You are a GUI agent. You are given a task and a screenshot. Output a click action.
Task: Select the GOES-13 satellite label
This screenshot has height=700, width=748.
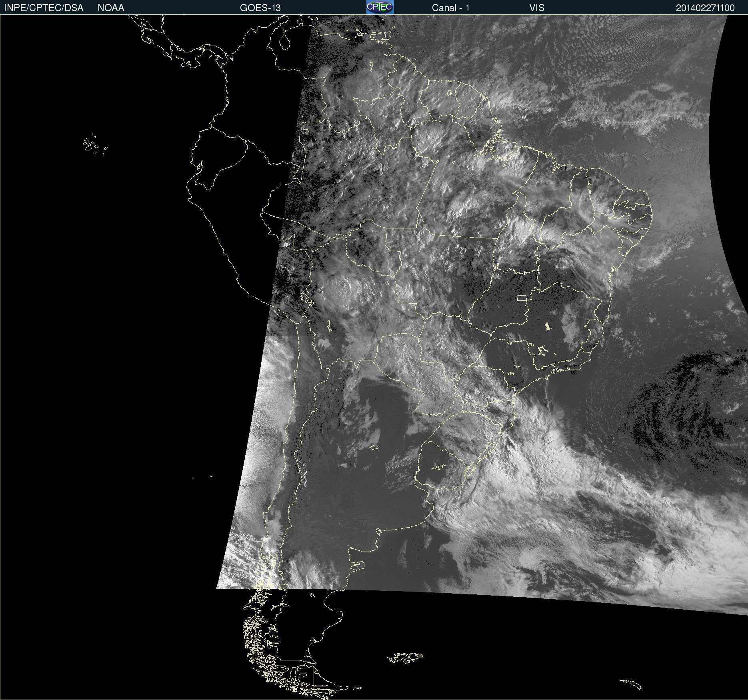click(x=260, y=8)
